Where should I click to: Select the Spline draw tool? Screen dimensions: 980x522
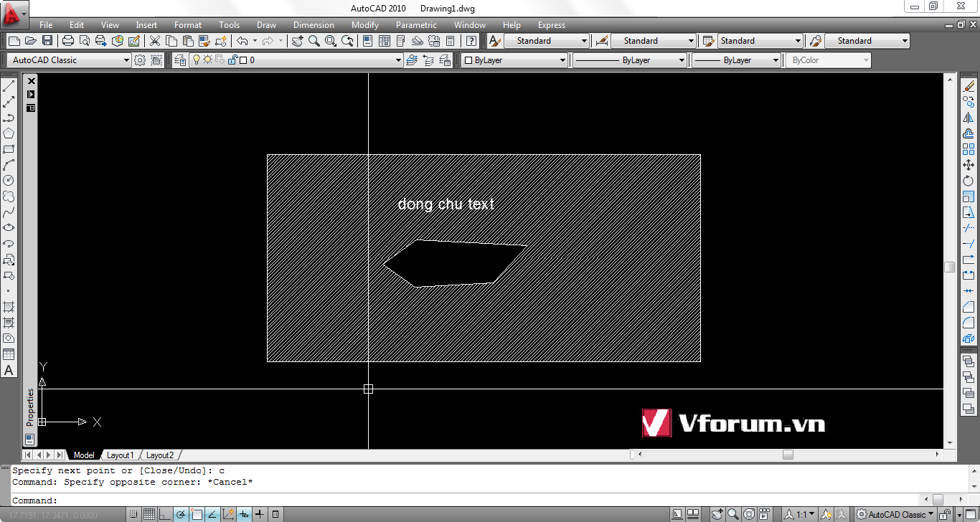coord(9,212)
